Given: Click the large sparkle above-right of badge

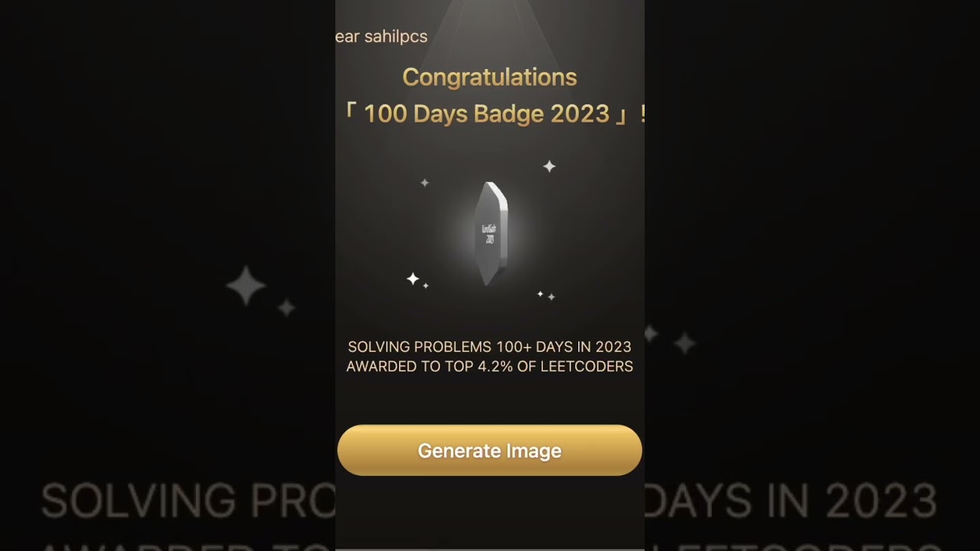Looking at the screenshot, I should click(549, 166).
